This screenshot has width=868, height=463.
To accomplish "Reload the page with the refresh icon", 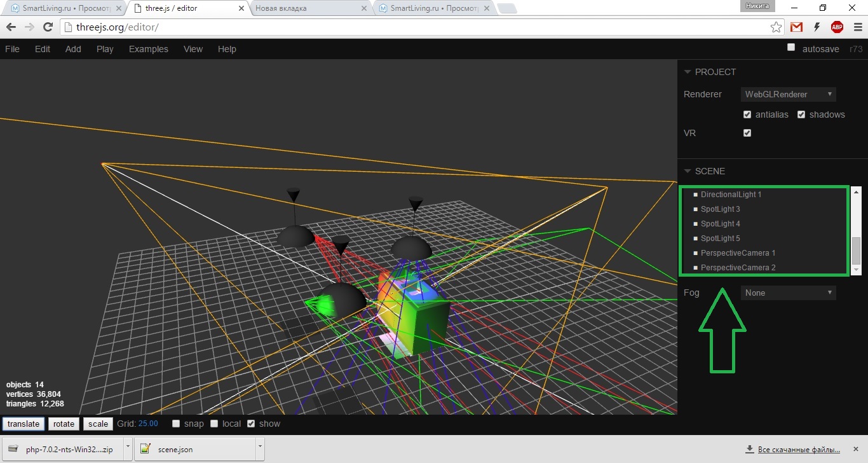I will pyautogui.click(x=48, y=27).
